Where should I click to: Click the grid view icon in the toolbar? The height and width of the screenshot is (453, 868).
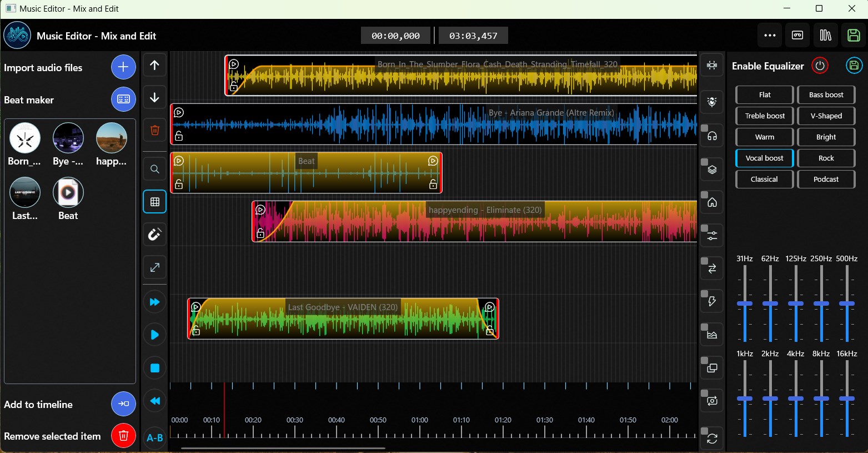[154, 202]
